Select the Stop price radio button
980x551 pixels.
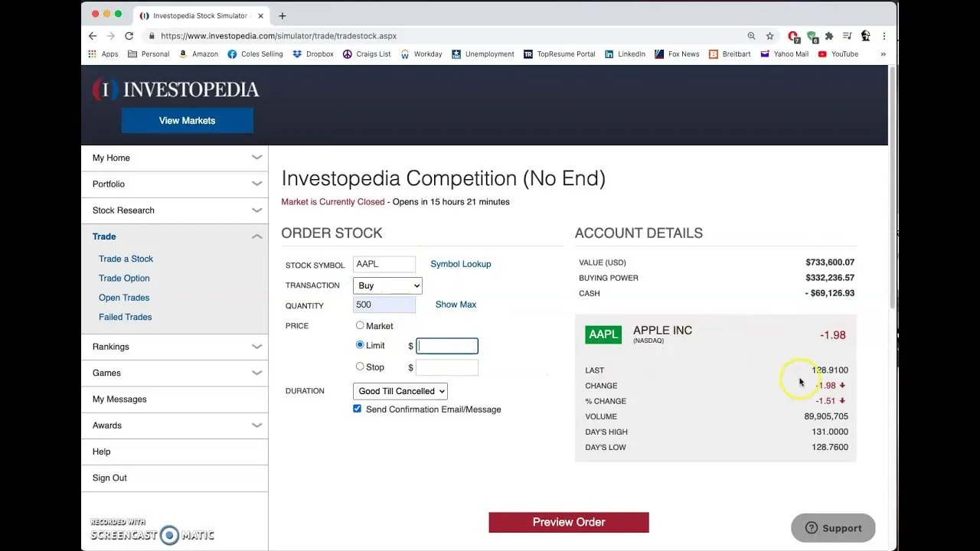[x=360, y=367]
